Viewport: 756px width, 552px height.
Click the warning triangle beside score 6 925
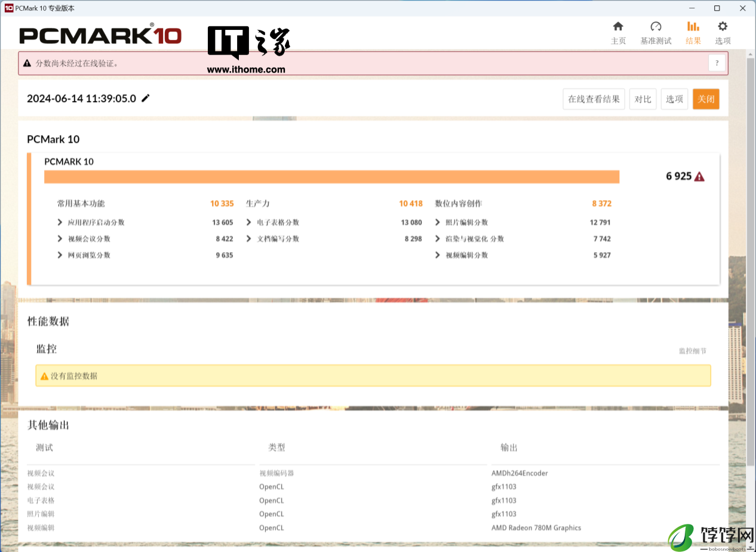699,177
